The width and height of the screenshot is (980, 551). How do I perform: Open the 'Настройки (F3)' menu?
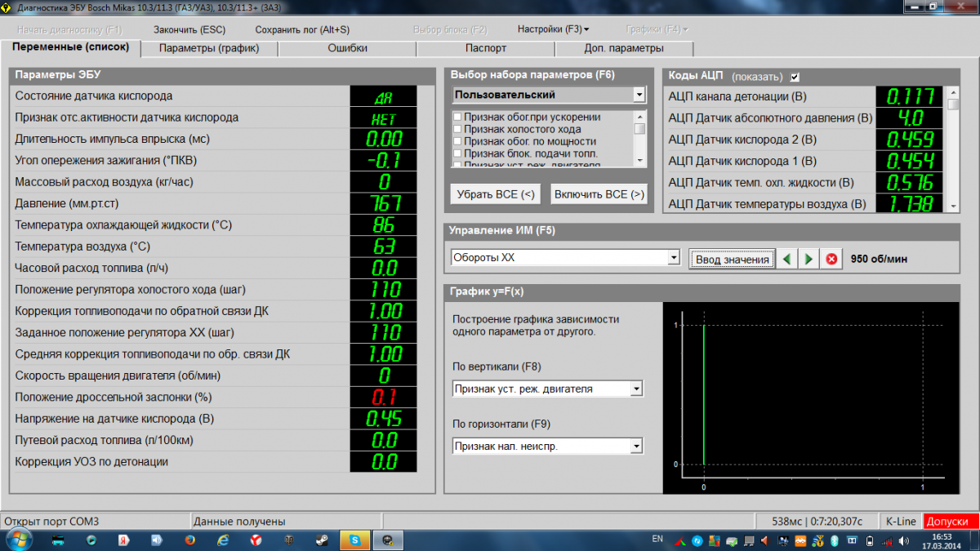coord(553,29)
